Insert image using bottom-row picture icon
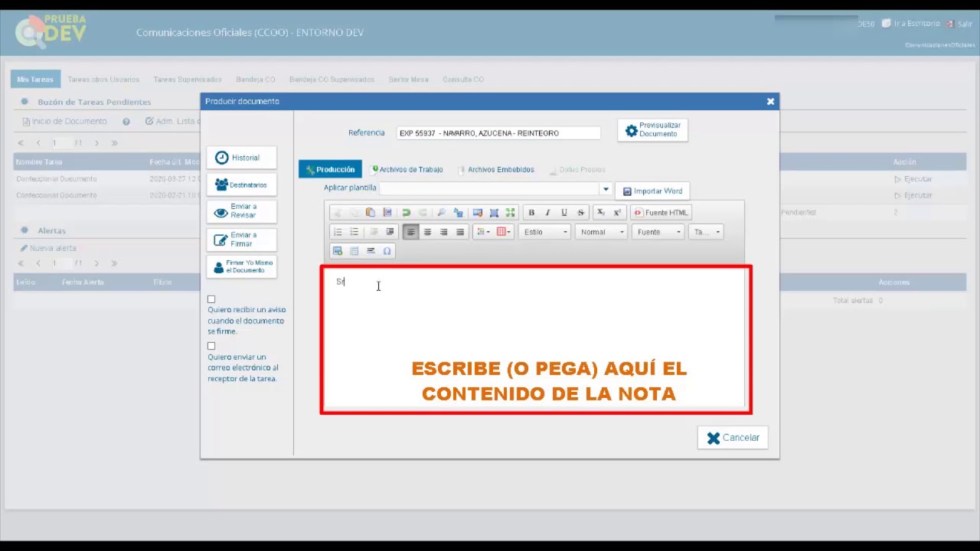 click(338, 251)
